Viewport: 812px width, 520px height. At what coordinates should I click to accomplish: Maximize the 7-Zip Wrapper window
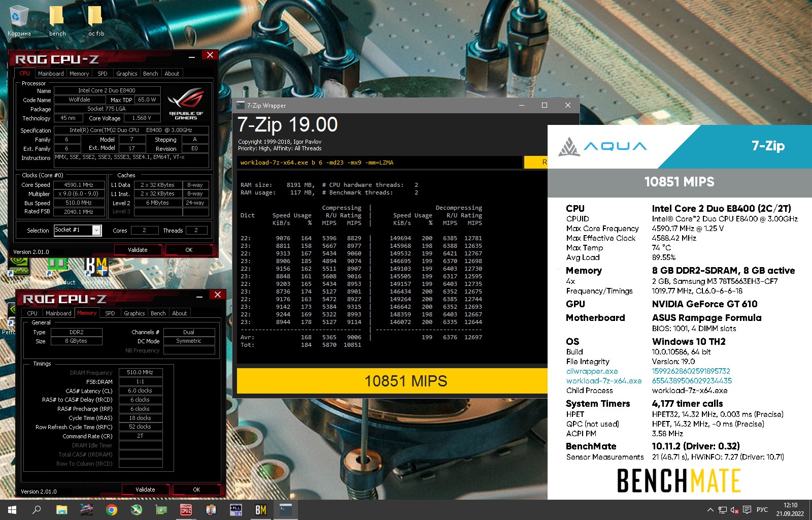(545, 105)
